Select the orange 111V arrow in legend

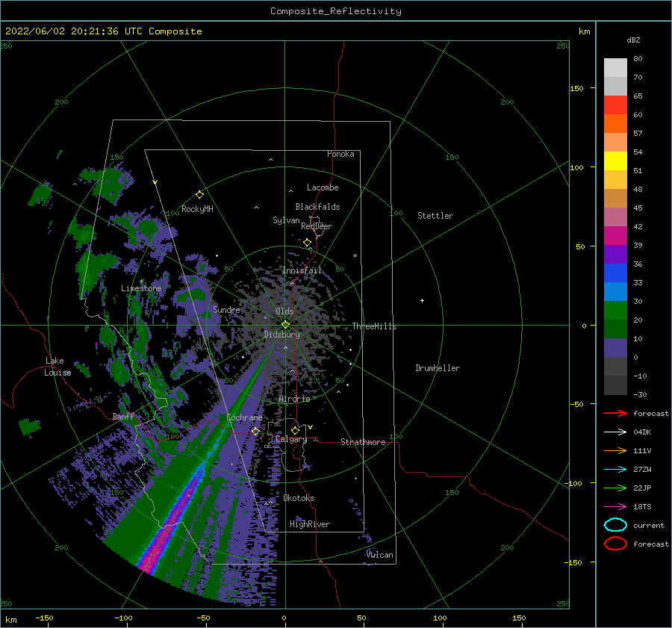[615, 450]
